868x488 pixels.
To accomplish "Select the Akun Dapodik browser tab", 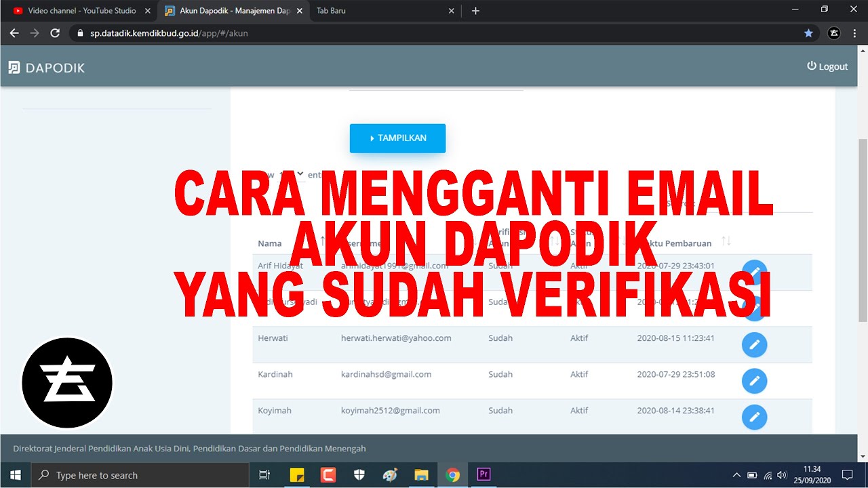I will (x=234, y=11).
